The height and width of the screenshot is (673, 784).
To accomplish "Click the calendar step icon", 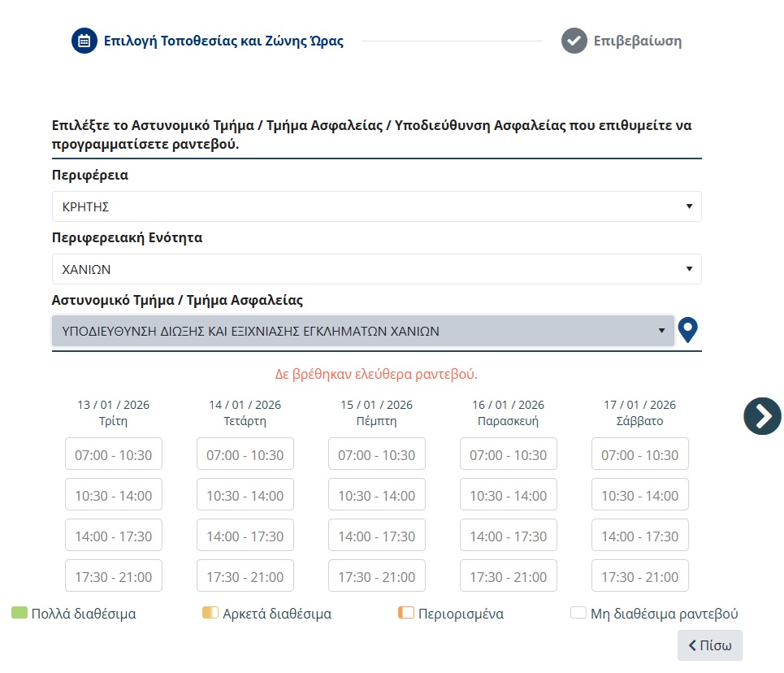I will click(x=84, y=41).
